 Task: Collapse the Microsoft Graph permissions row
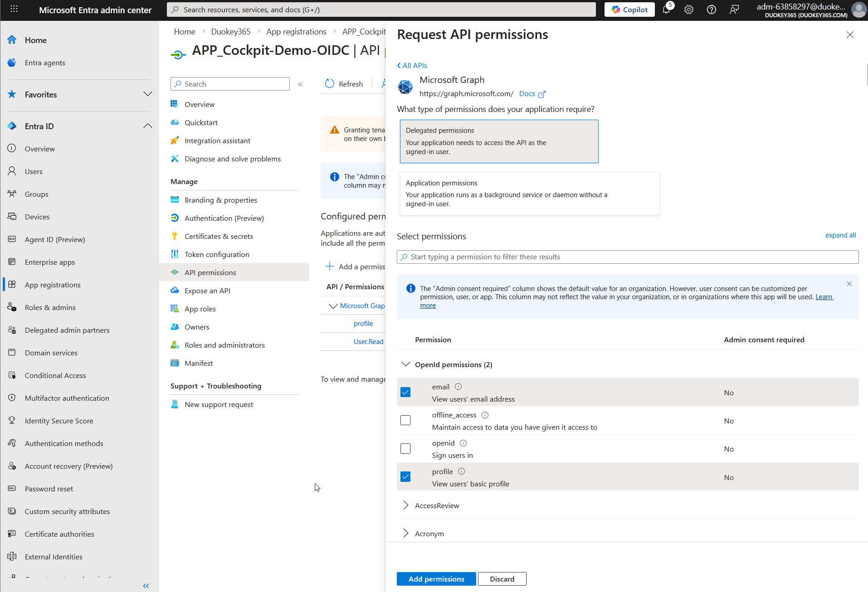pyautogui.click(x=333, y=306)
